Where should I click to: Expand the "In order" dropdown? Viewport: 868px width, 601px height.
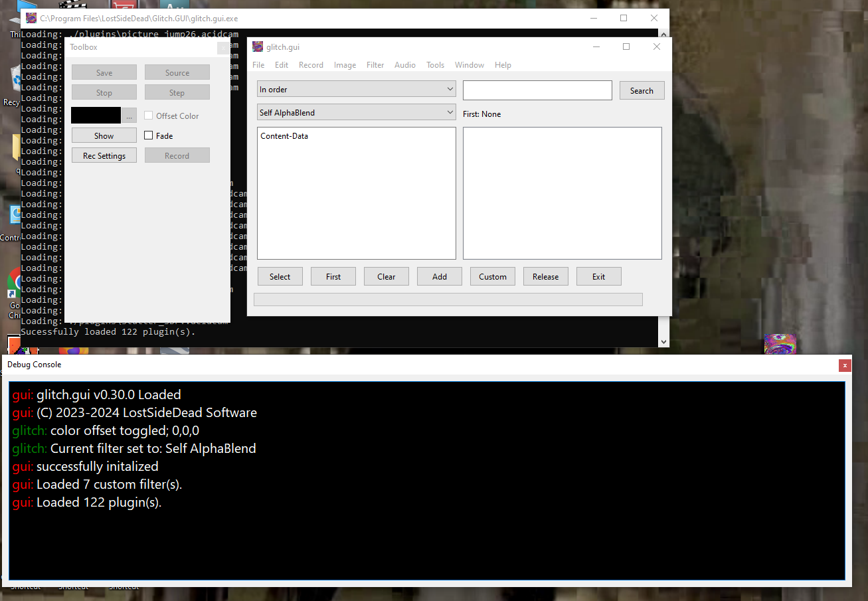tap(357, 90)
